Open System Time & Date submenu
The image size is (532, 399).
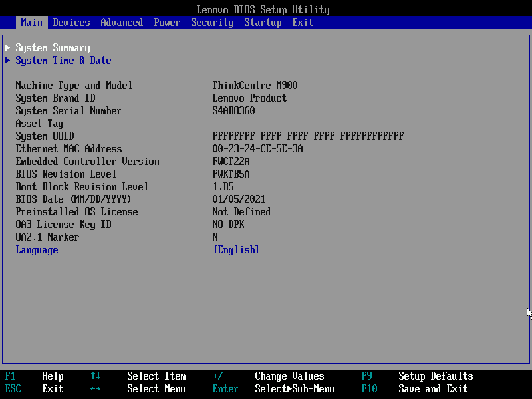tap(63, 61)
